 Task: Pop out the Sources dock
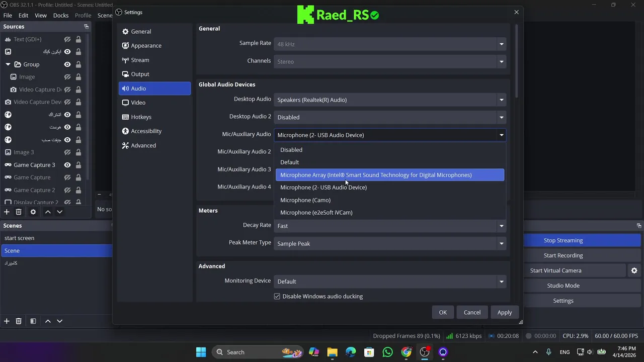(86, 27)
